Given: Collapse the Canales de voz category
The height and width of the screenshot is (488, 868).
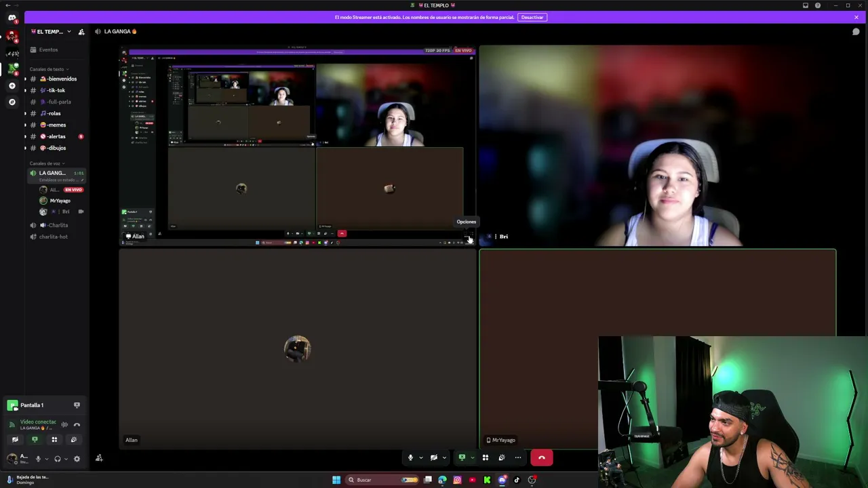Looking at the screenshot, I should click(x=47, y=163).
